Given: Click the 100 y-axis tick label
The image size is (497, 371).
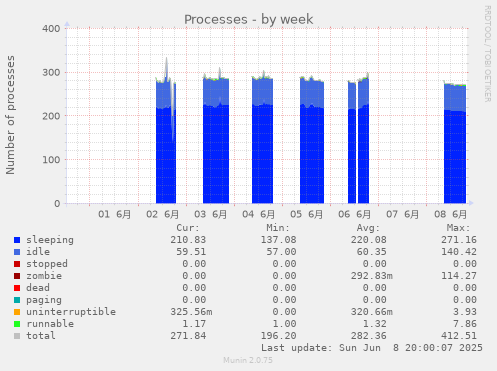Looking at the screenshot, I should point(51,160).
